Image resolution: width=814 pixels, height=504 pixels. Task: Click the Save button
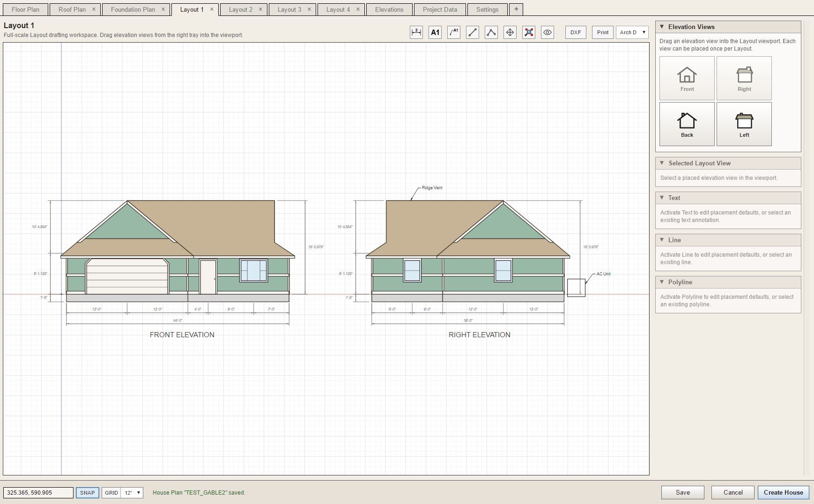[683, 492]
